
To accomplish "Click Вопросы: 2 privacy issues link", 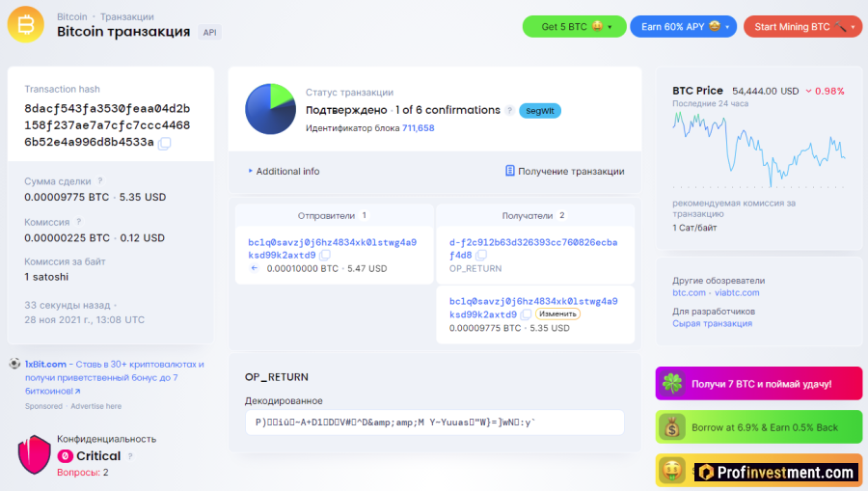I will point(83,472).
